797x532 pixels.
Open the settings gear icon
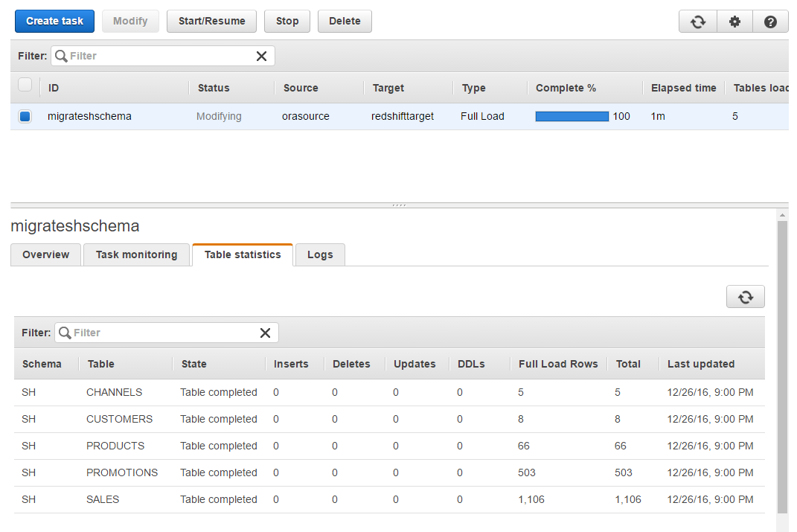pos(734,21)
